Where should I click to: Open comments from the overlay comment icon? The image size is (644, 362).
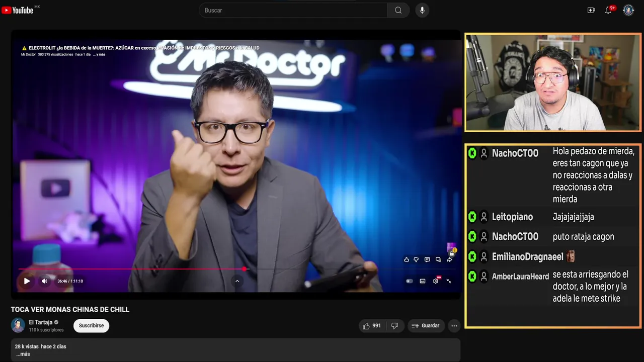(x=427, y=259)
